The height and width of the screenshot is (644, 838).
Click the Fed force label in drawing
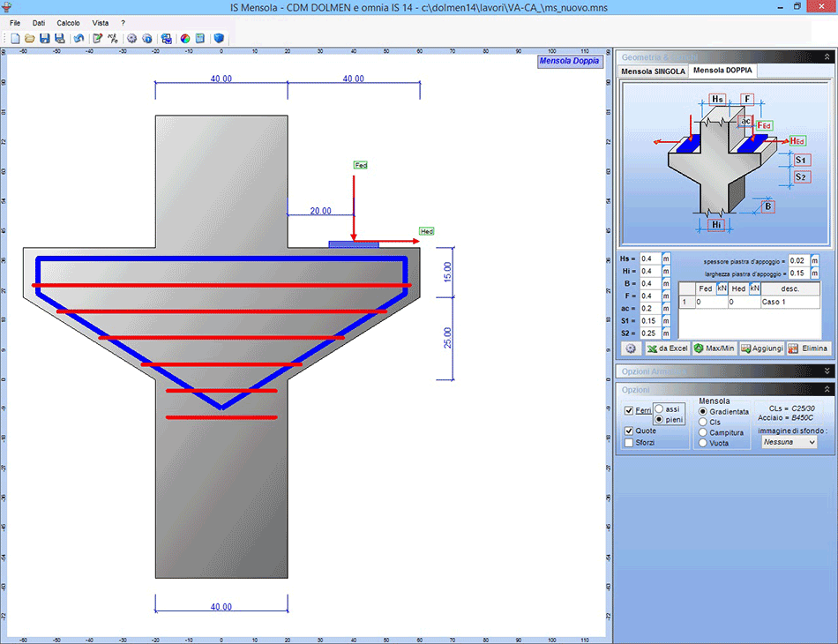click(x=361, y=165)
